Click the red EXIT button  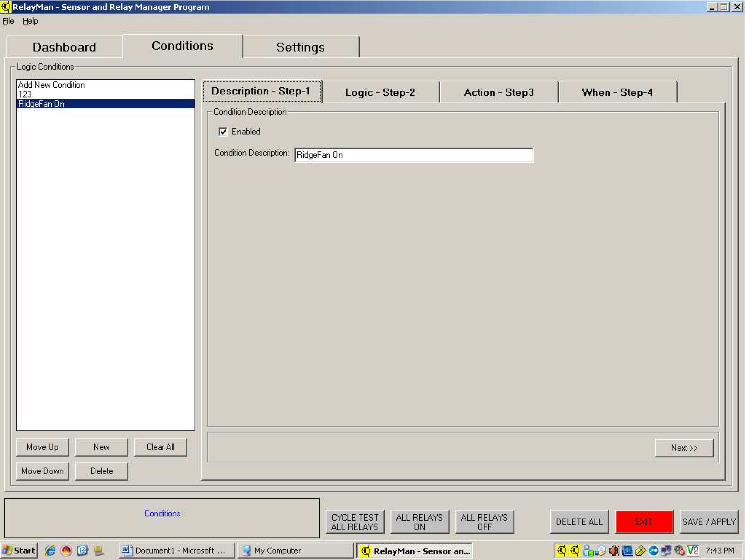coord(644,522)
